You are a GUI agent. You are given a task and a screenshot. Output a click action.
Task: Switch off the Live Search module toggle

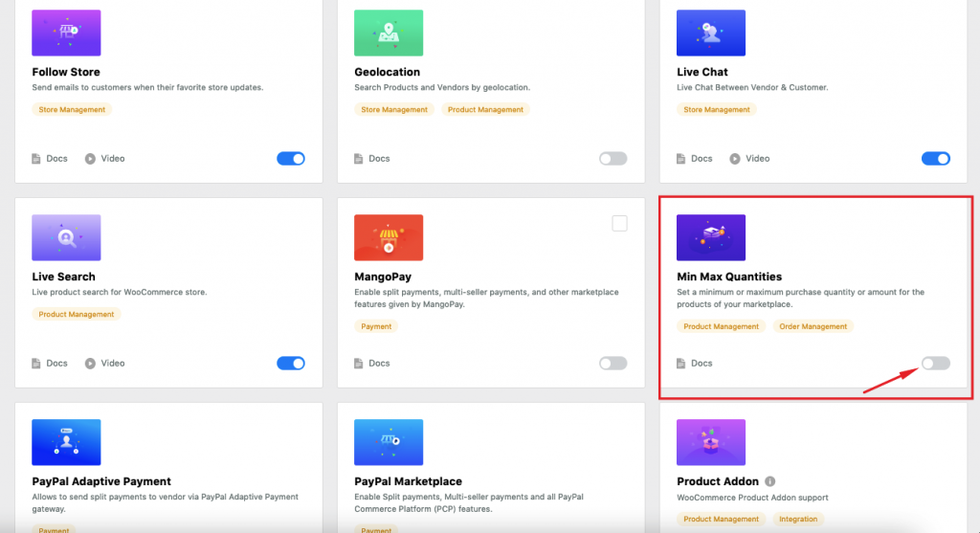pos(291,363)
